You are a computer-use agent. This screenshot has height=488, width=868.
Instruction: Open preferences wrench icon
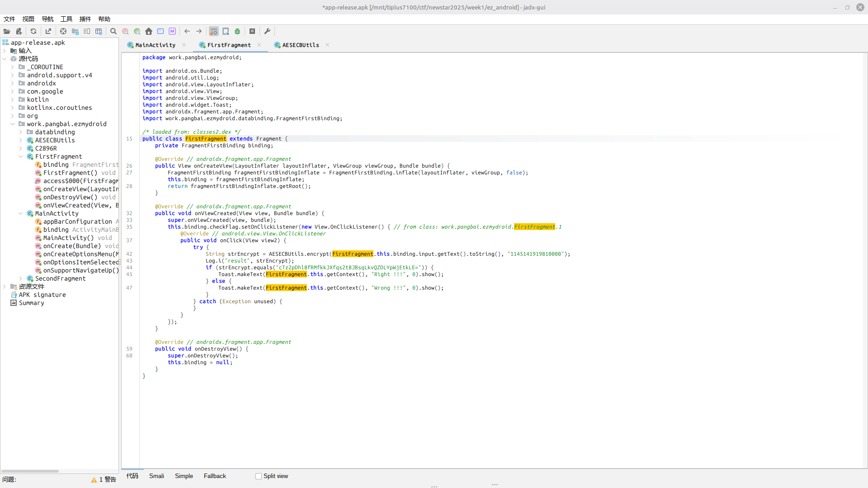click(x=267, y=31)
